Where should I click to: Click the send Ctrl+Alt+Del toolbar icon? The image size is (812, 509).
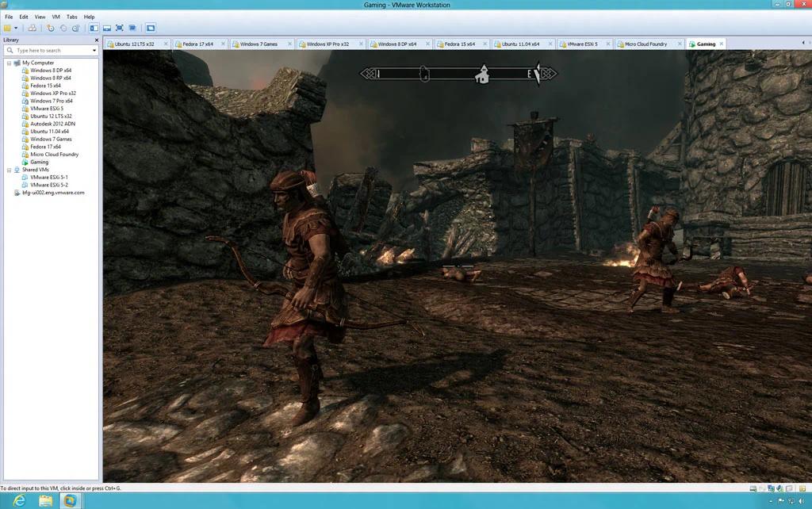(32, 28)
